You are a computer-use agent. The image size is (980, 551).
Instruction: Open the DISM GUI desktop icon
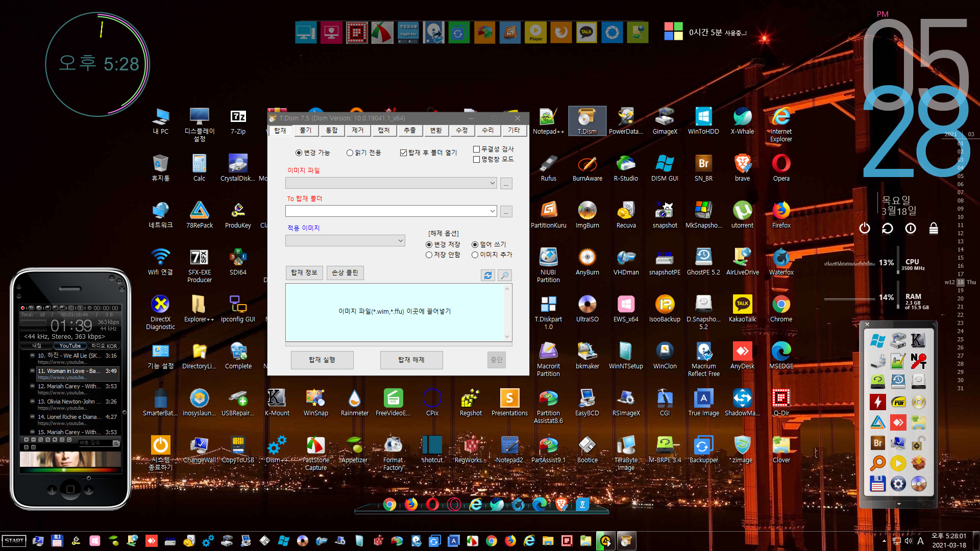[665, 169]
